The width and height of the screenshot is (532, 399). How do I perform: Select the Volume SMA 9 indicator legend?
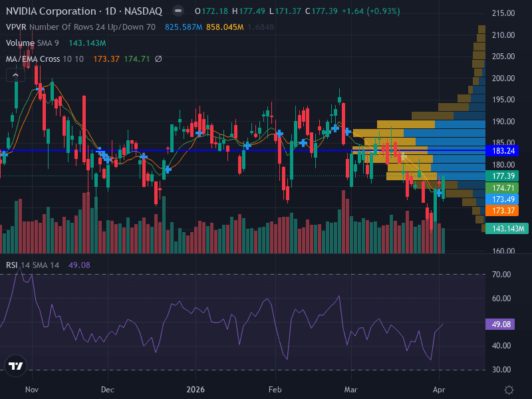pos(32,43)
